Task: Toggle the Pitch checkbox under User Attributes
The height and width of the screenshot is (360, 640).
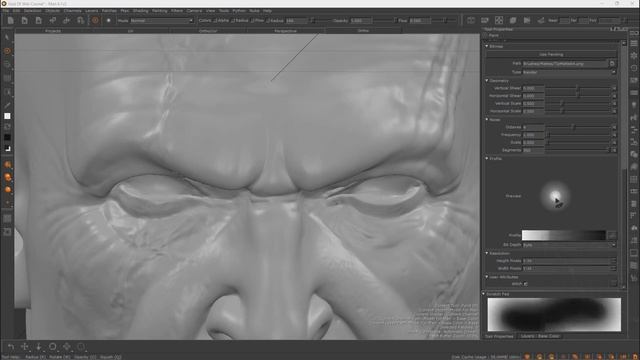Action: pyautogui.click(x=526, y=284)
